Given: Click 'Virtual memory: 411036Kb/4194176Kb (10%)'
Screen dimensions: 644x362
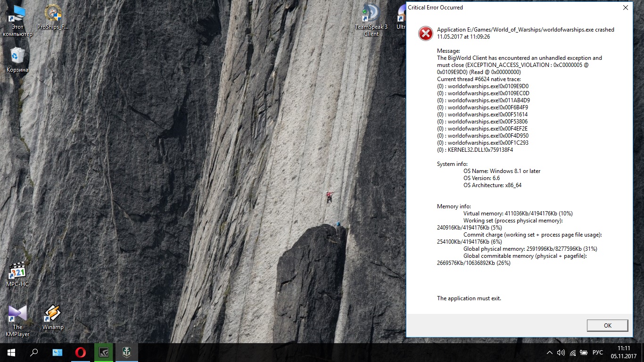Looking at the screenshot, I should (x=518, y=214).
